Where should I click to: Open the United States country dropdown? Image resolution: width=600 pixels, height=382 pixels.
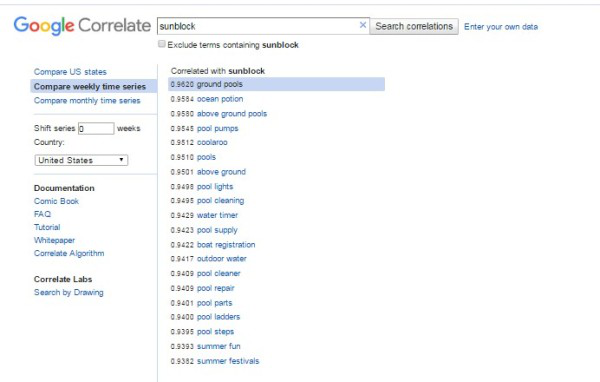[x=81, y=160]
